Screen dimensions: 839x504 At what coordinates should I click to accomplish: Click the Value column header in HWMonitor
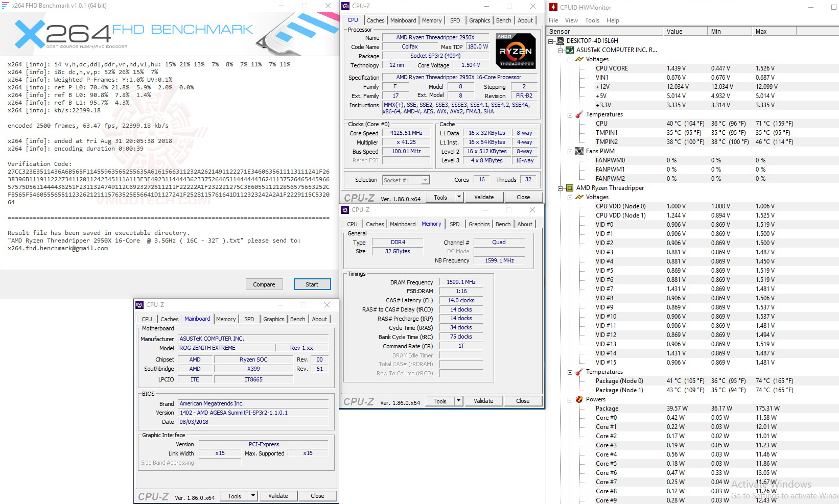[685, 31]
